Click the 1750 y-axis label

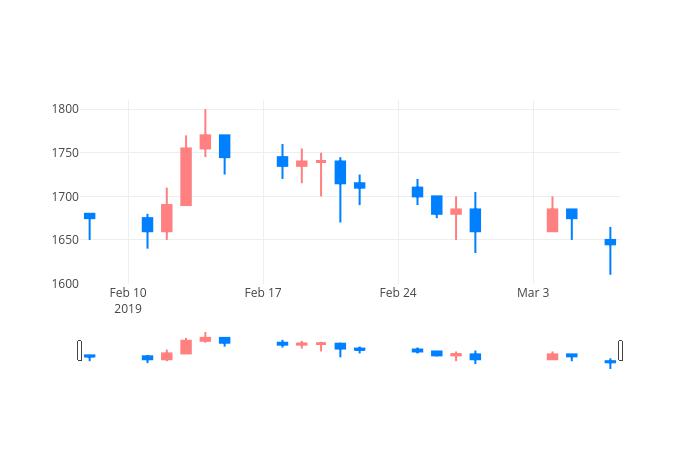65,153
